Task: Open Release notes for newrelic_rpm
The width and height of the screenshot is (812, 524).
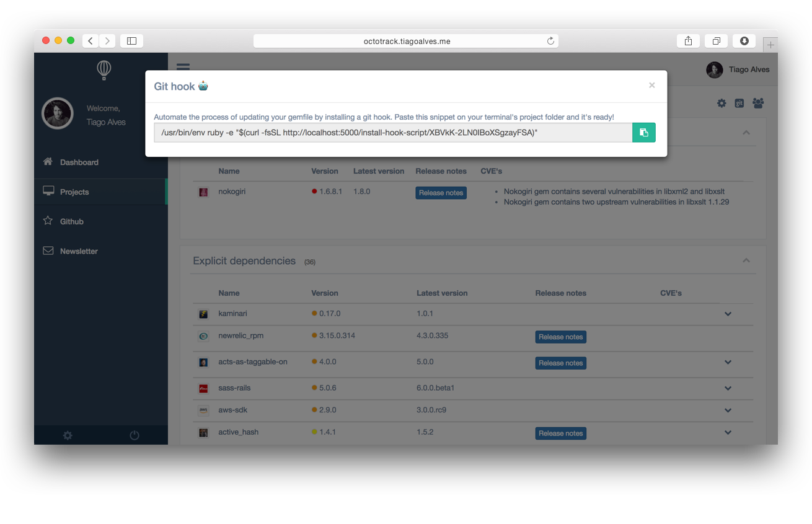Action: click(x=560, y=337)
